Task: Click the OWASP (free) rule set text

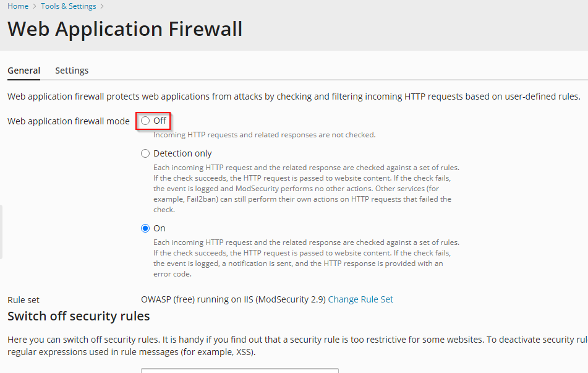Action: [233, 299]
